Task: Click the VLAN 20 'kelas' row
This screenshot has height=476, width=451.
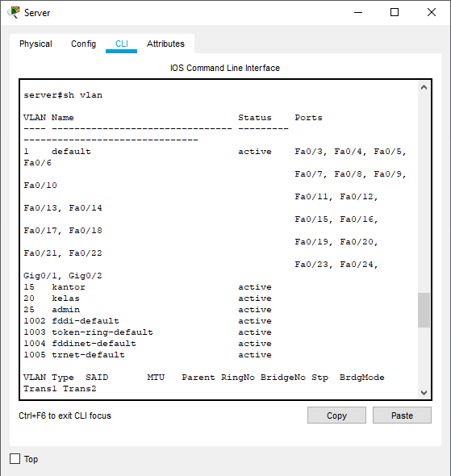Action: [x=148, y=299]
